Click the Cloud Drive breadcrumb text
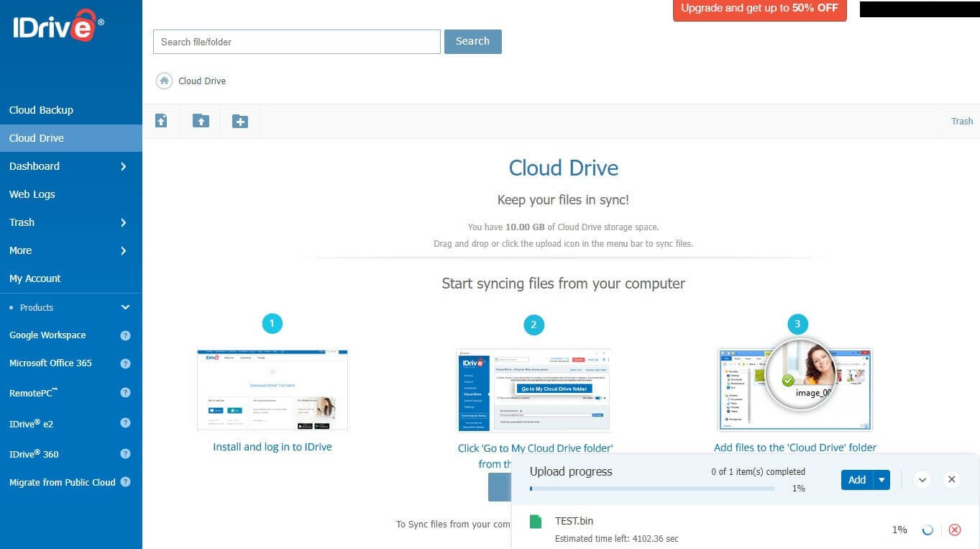Screen dimensions: 980x549 point(202,81)
